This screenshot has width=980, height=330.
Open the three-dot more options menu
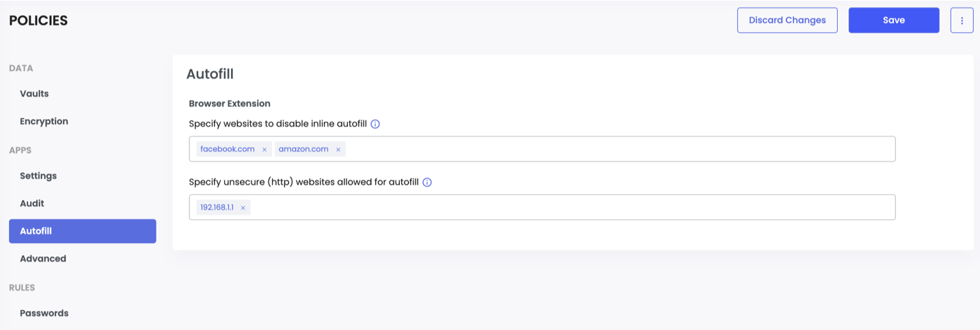pyautogui.click(x=962, y=20)
